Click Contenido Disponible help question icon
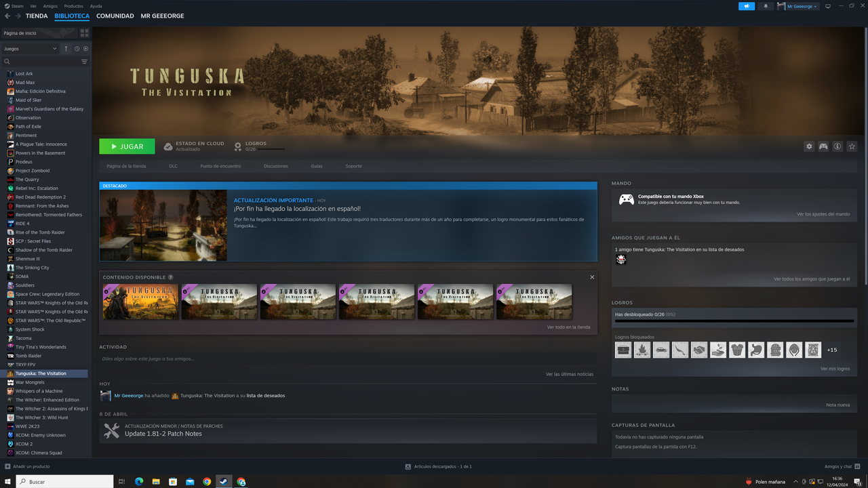 [x=170, y=277]
